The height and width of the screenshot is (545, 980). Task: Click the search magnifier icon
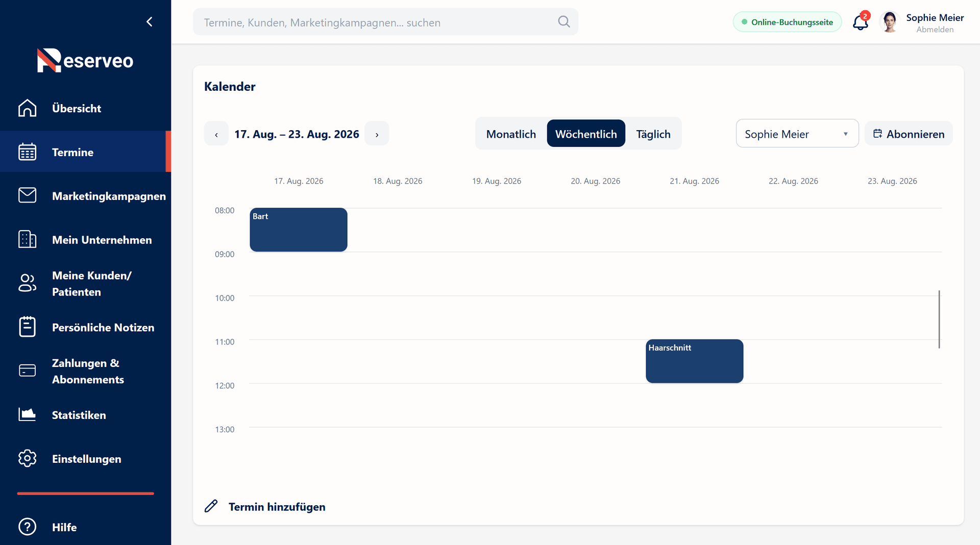pyautogui.click(x=564, y=22)
